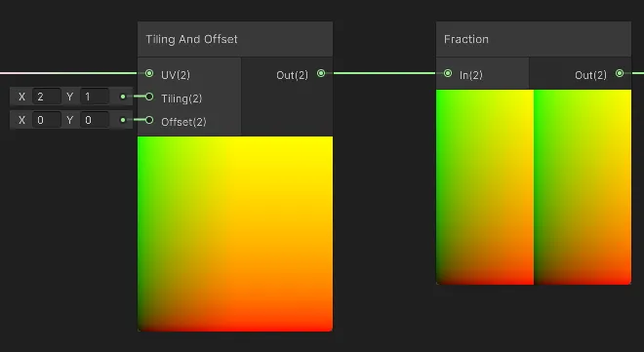
Task: Click the Fraction node gradient preview
Action: [534, 187]
